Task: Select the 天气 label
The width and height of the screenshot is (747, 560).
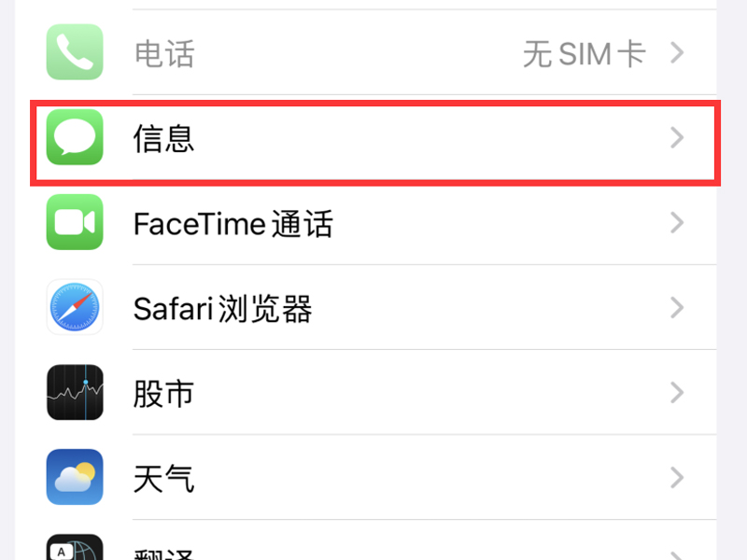Action: (x=164, y=479)
